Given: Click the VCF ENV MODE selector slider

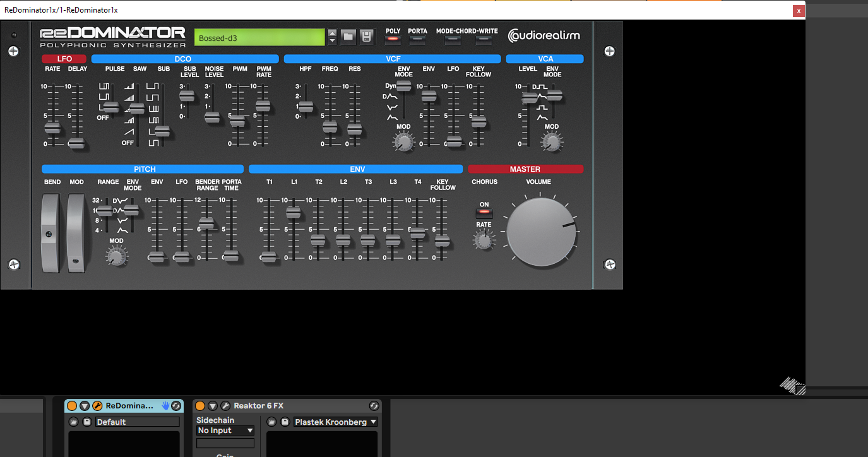Looking at the screenshot, I should pyautogui.click(x=403, y=86).
